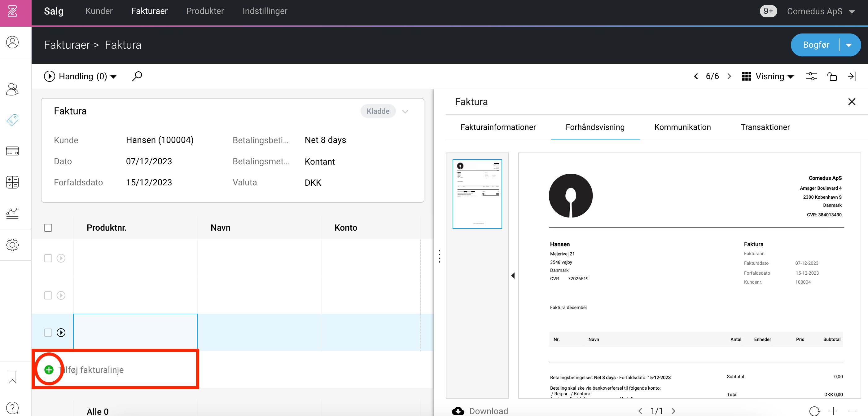Tick the first invoice line checkbox

coord(48,258)
